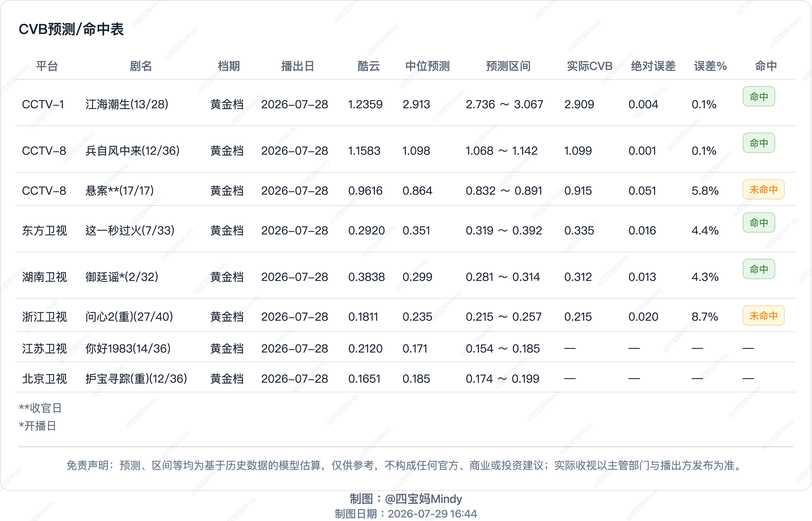Click median prediction value 2.913
This screenshot has height=521, width=812.
coord(416,104)
